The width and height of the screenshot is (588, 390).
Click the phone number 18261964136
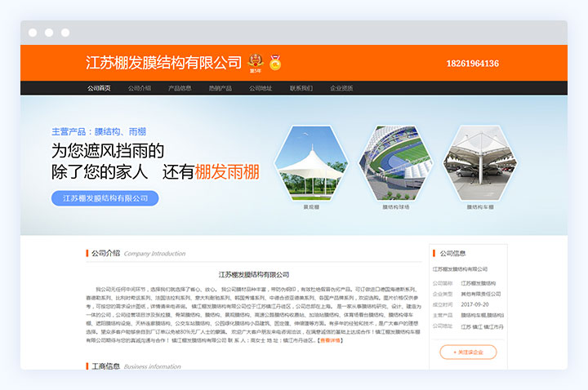point(473,64)
